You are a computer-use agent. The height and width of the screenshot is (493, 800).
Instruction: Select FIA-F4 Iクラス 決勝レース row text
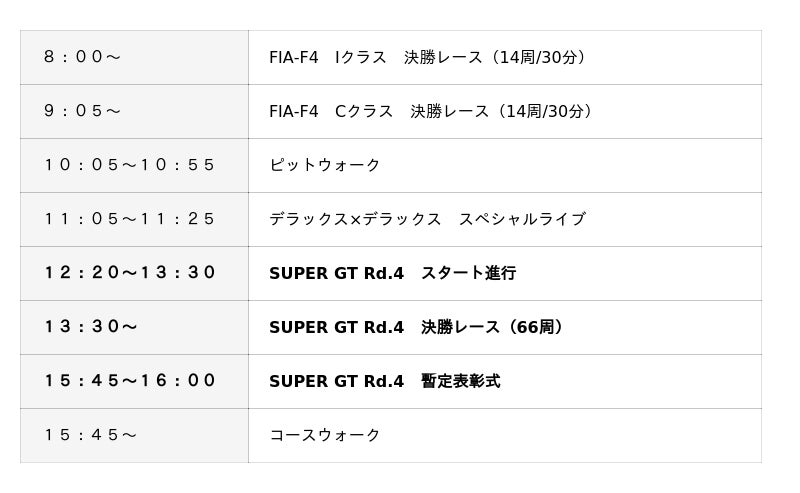click(430, 57)
